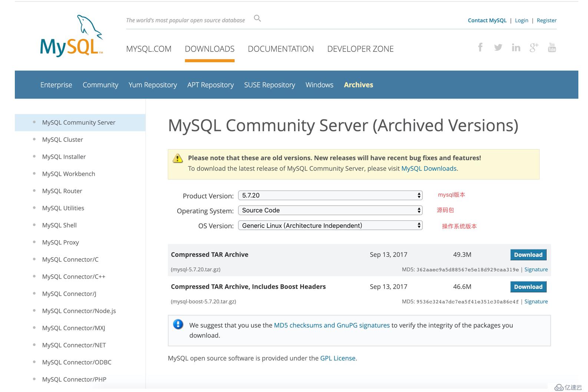
Task: Click the MD5 hash 9536c324a7dc7ea5f41e351c30a86c4f
Action: point(468,302)
